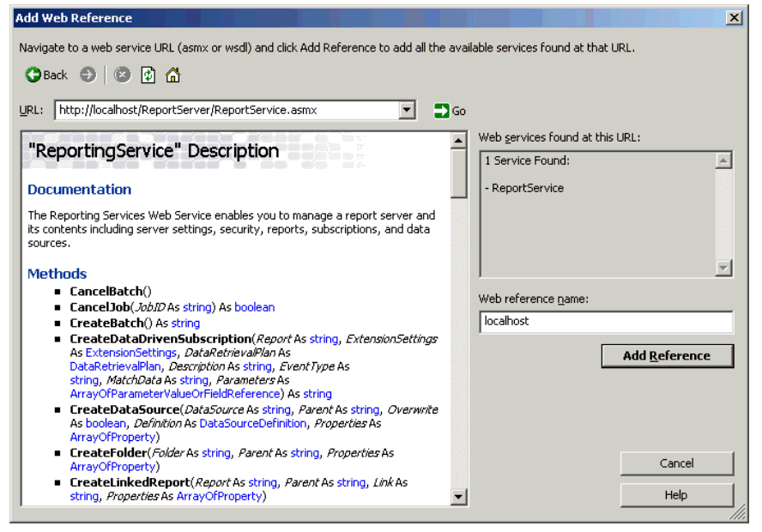Viewport: 762px width, 532px height.
Task: Click the Forward navigation arrow icon
Action: click(88, 75)
